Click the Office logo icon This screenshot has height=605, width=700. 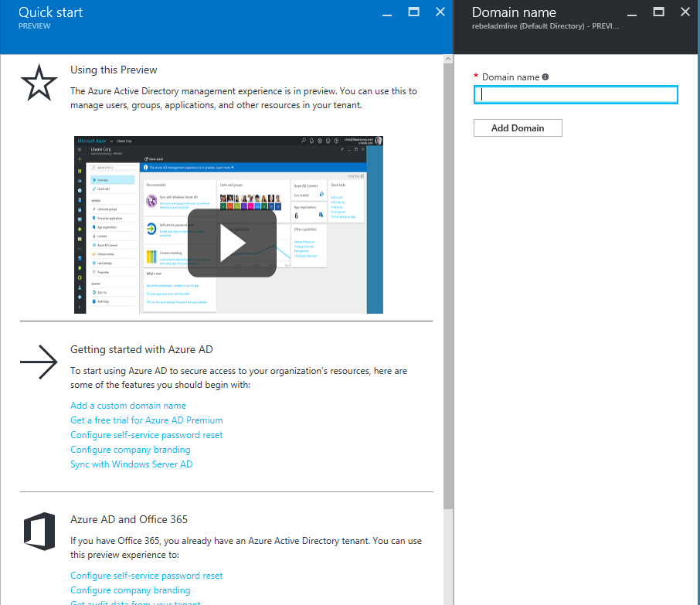click(x=39, y=532)
